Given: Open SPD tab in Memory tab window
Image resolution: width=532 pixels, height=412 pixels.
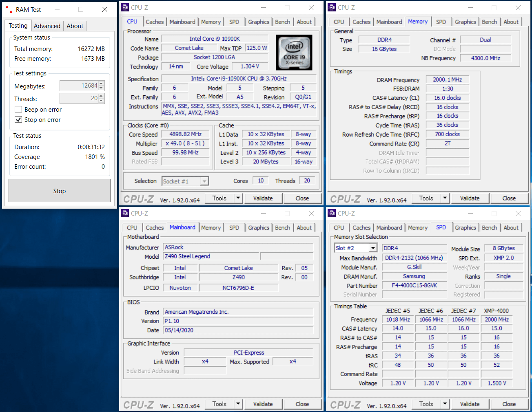Looking at the screenshot, I should [x=441, y=22].
